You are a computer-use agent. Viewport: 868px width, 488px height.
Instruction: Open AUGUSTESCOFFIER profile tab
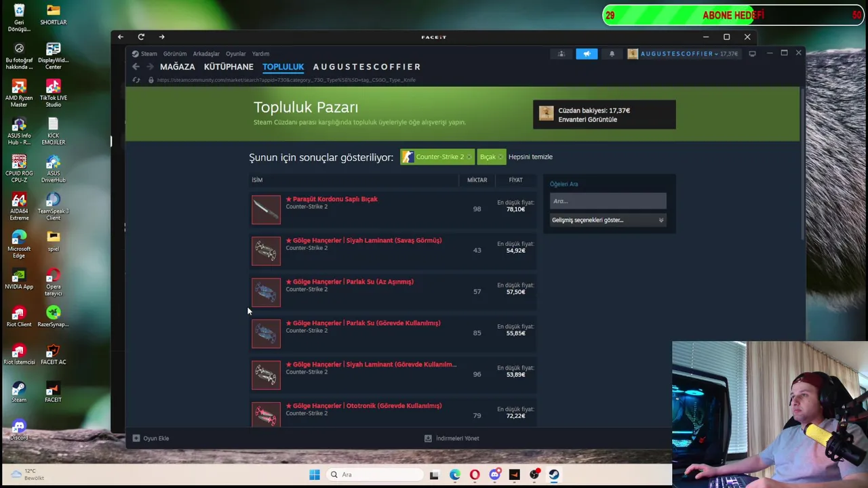click(367, 66)
